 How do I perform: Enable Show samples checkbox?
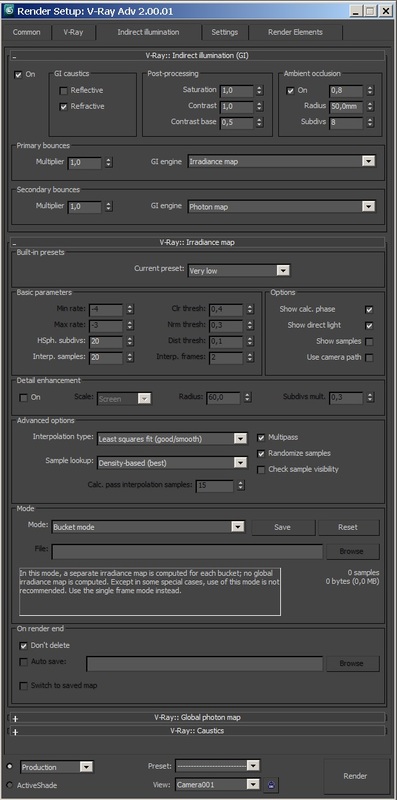tap(369, 342)
